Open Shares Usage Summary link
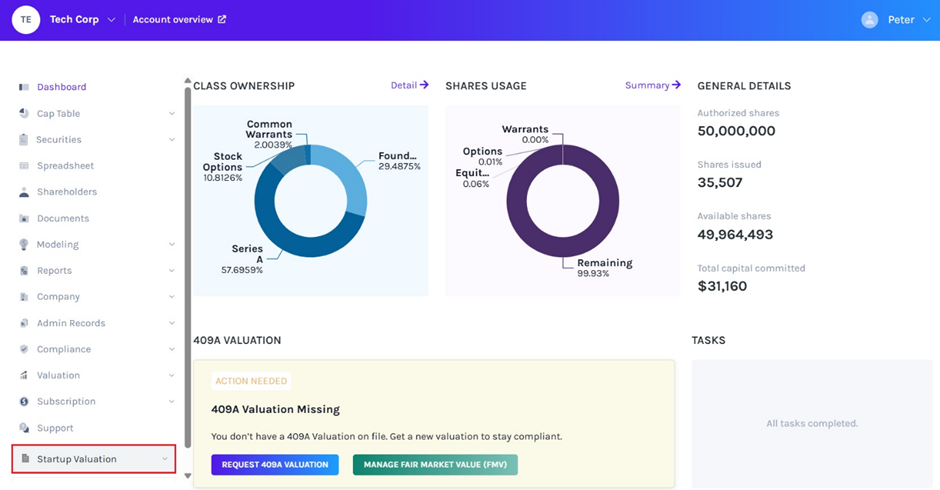940x490 pixels. 652,86
